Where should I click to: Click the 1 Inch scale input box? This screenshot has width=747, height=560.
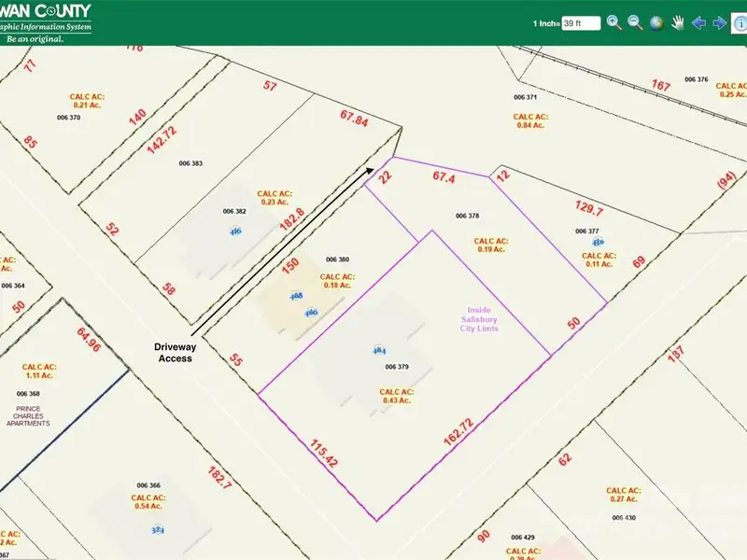tap(581, 23)
